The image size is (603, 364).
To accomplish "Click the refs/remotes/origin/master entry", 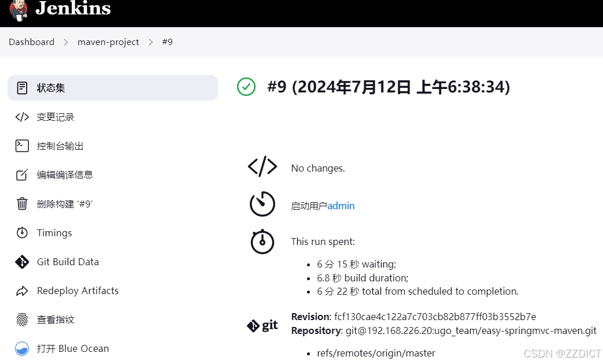I will (x=376, y=353).
